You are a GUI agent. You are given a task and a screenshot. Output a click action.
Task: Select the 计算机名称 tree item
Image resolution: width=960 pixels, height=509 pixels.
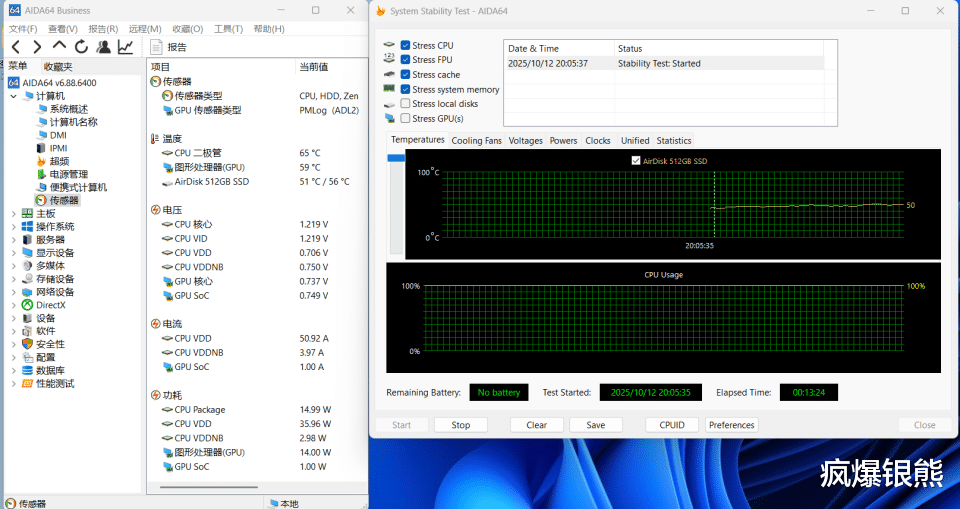click(x=73, y=122)
